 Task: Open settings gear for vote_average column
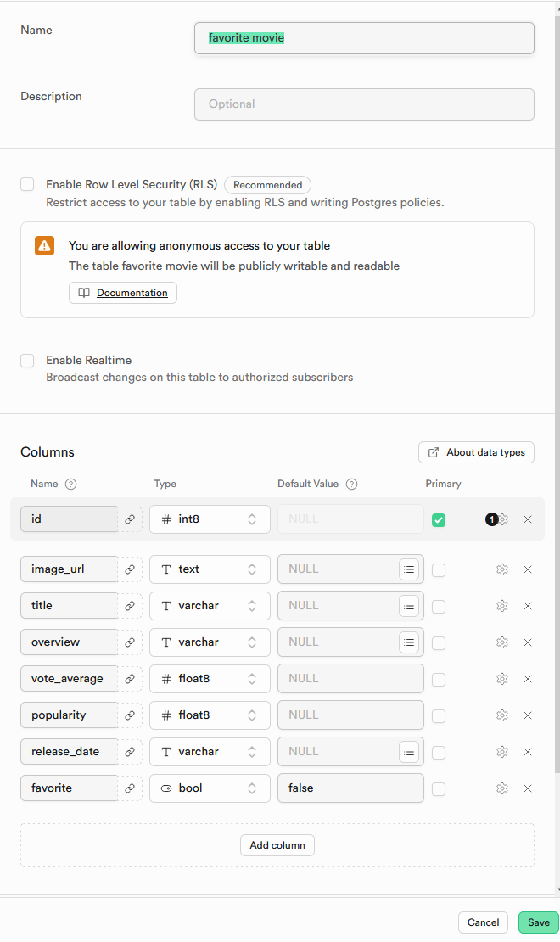(x=502, y=679)
